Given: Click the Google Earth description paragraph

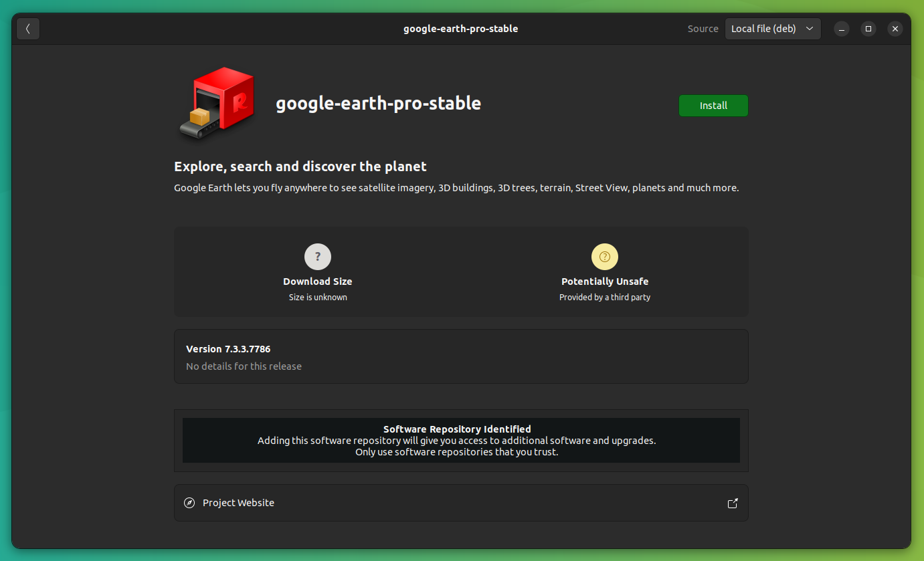Looking at the screenshot, I should (x=456, y=188).
